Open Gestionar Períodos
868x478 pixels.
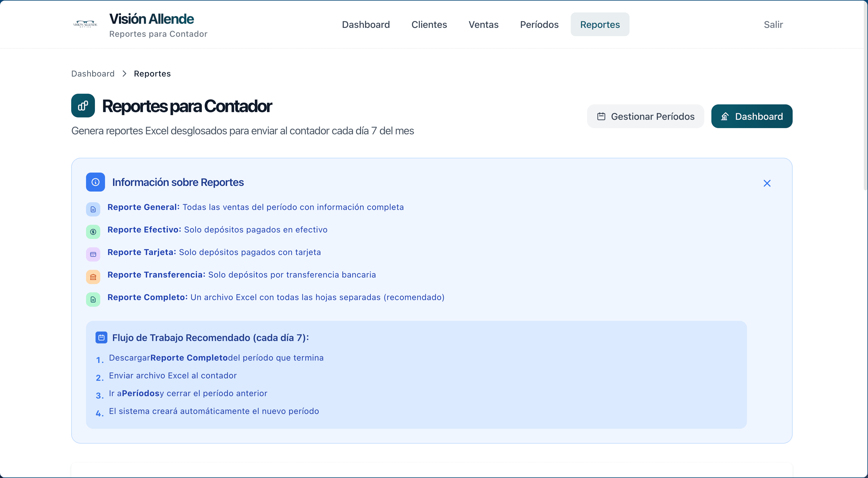pyautogui.click(x=645, y=116)
